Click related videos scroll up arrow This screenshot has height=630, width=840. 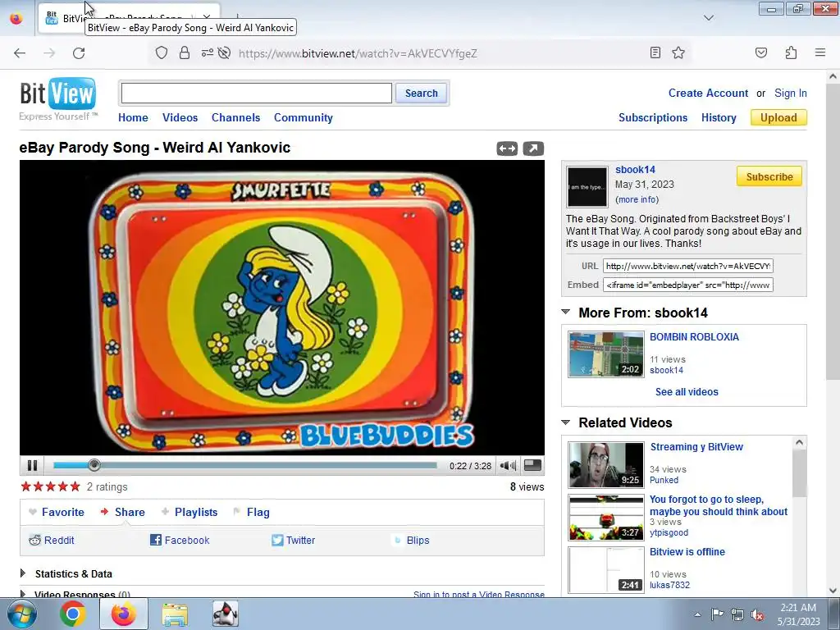coord(799,442)
